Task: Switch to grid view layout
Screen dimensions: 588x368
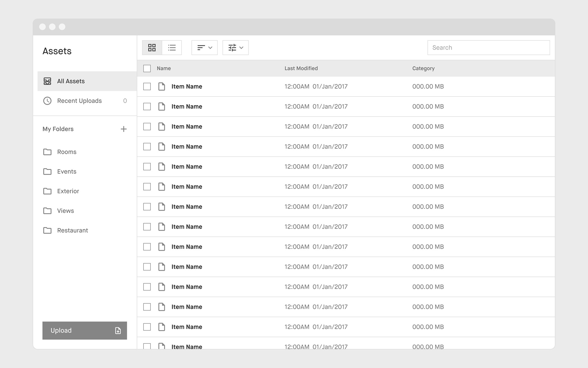Action: coord(152,47)
